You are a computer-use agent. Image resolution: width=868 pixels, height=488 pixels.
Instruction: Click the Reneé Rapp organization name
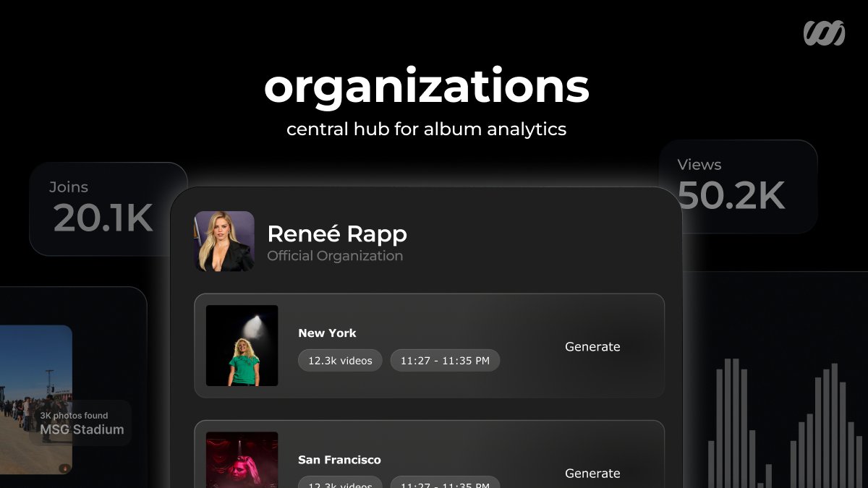(337, 234)
